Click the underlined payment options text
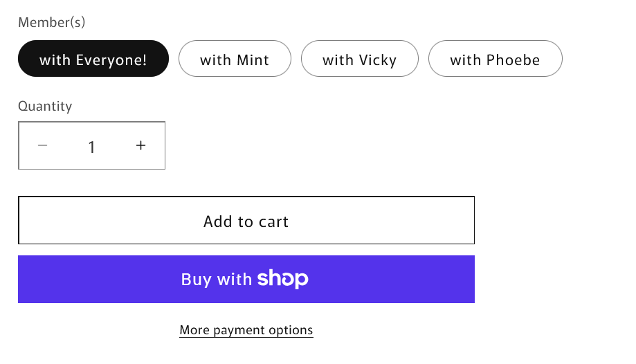Image resolution: width=636 pixels, height=364 pixels. click(x=246, y=330)
